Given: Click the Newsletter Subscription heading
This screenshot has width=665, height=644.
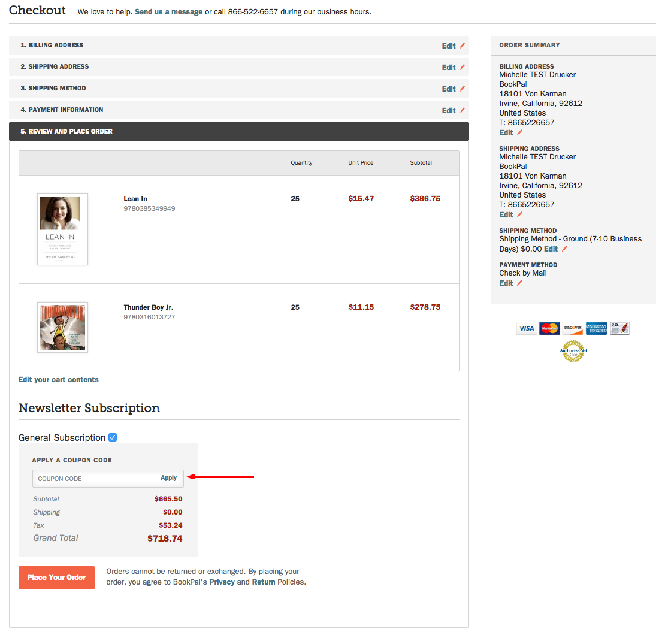Looking at the screenshot, I should pos(89,408).
